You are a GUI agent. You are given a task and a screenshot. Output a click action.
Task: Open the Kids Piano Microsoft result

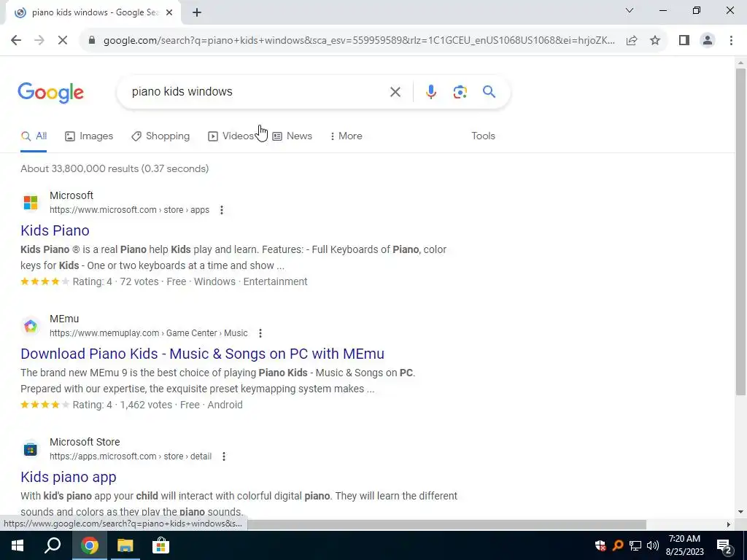(x=55, y=230)
